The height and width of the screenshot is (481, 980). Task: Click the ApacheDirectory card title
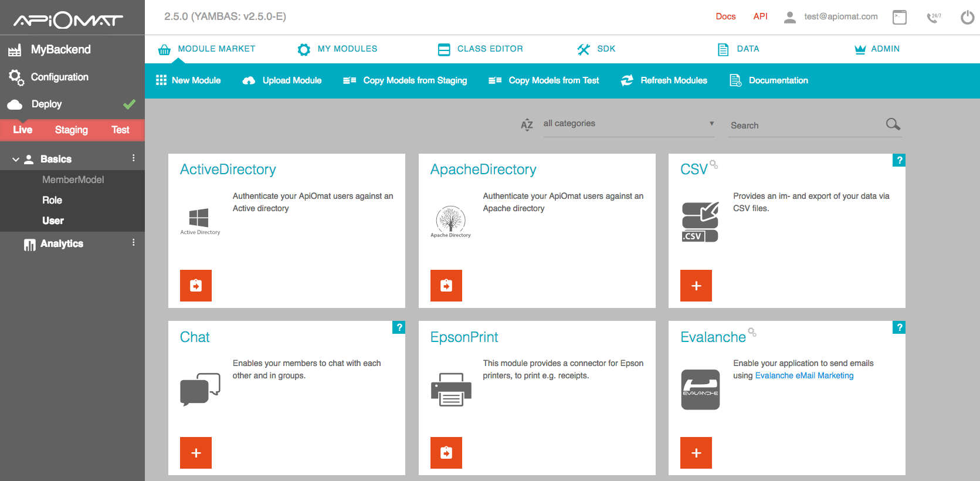[x=483, y=170]
